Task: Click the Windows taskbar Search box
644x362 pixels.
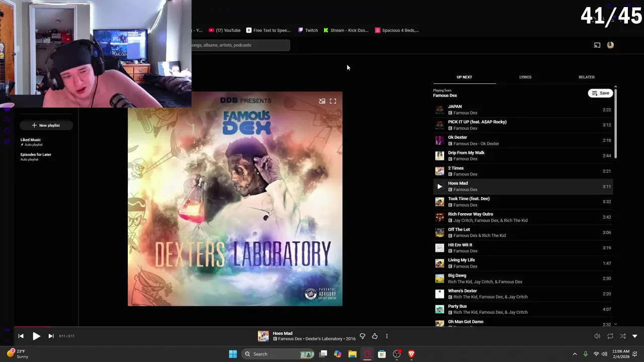Action: point(278,354)
